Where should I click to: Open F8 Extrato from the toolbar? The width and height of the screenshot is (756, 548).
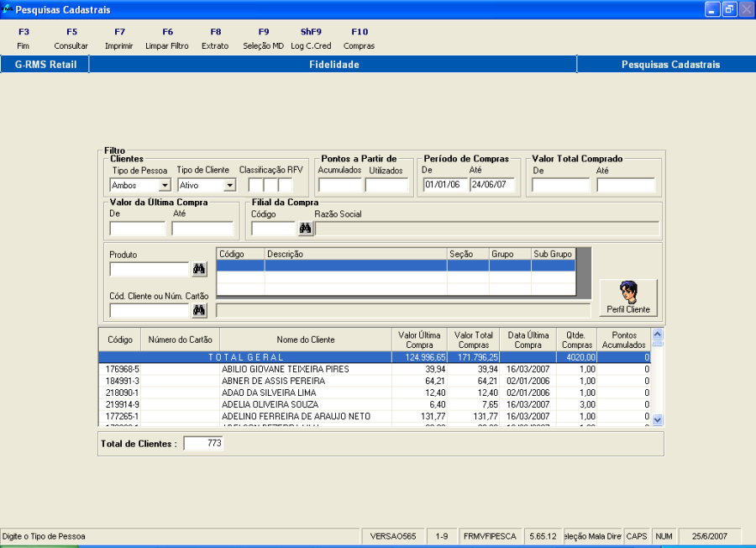click(x=215, y=39)
